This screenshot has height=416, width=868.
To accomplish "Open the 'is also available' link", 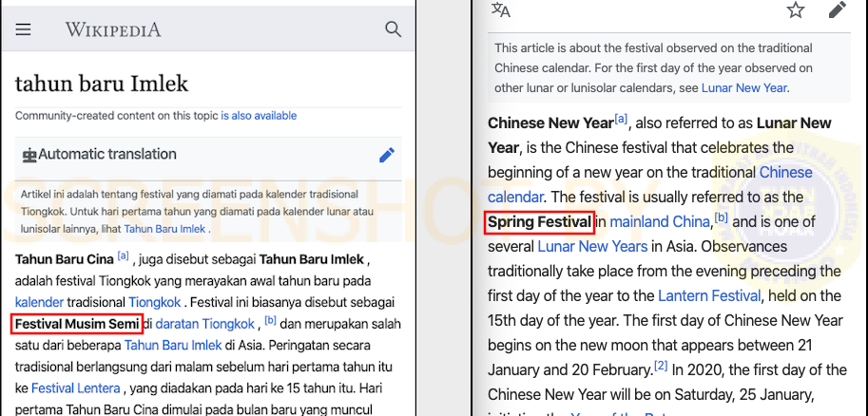I will [259, 116].
